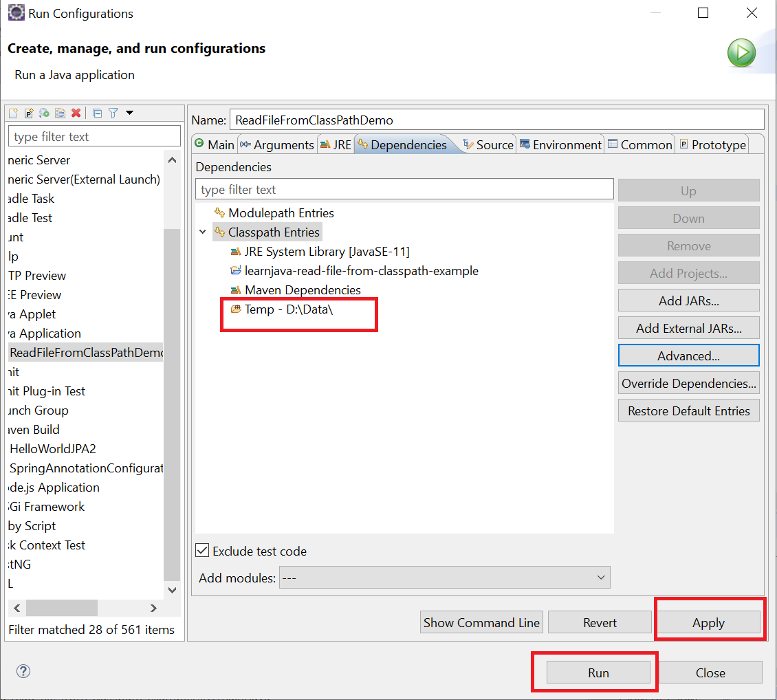Open the Add modules dropdown
This screenshot has width=777, height=700.
[x=444, y=578]
